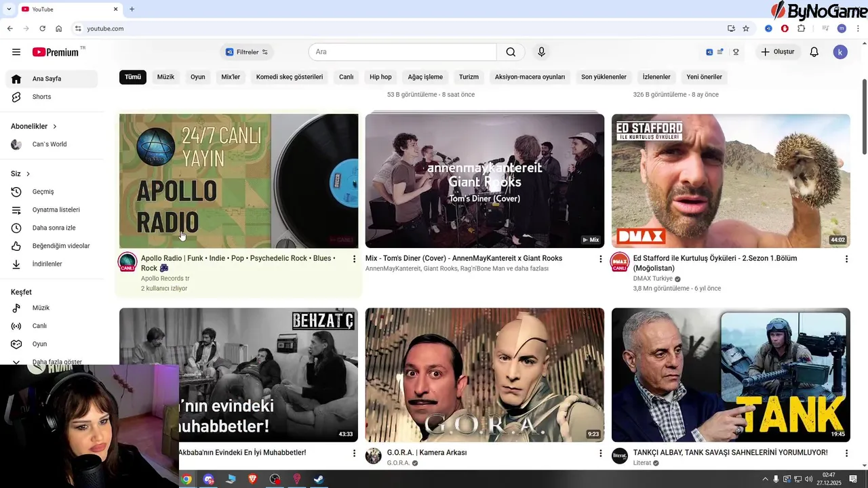868x488 pixels.
Task: Open options for Tom's Diner mix
Action: [x=600, y=259]
